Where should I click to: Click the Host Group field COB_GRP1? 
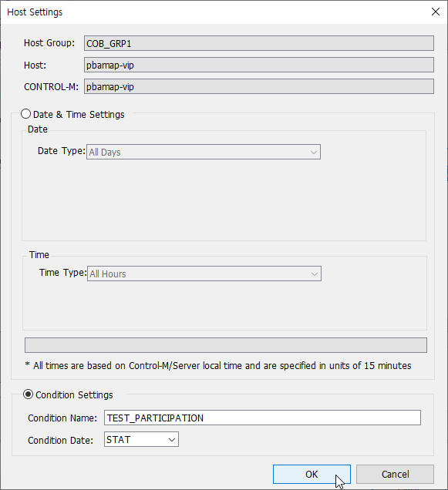259,43
